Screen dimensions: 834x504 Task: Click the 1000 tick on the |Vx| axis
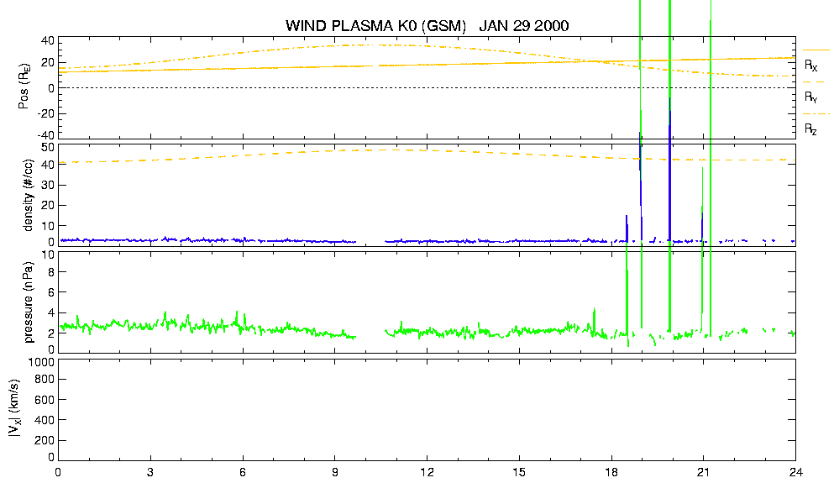pos(41,362)
